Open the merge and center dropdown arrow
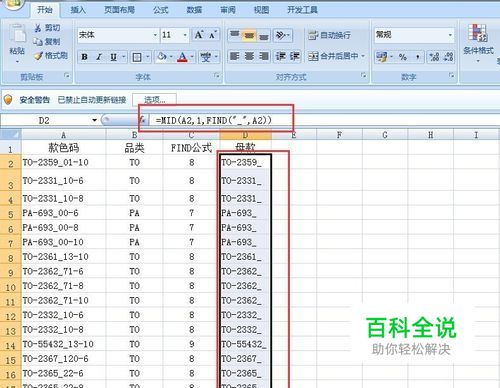The image size is (500, 388). click(363, 56)
